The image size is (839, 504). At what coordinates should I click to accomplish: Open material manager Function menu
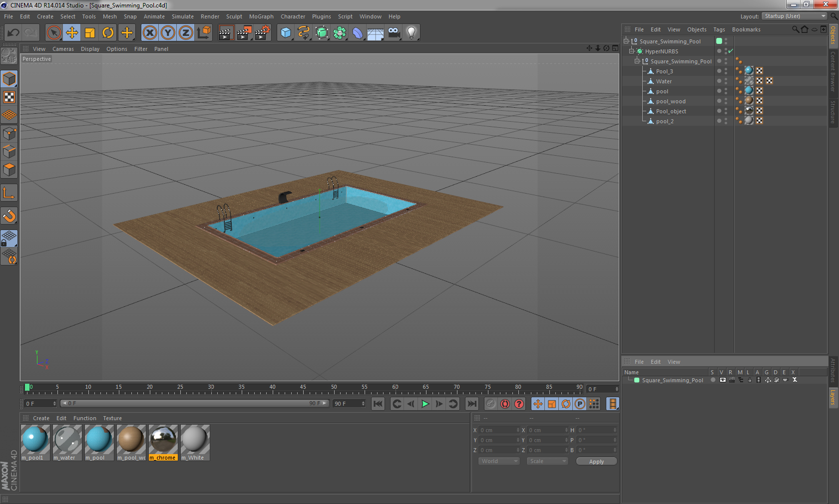85,418
